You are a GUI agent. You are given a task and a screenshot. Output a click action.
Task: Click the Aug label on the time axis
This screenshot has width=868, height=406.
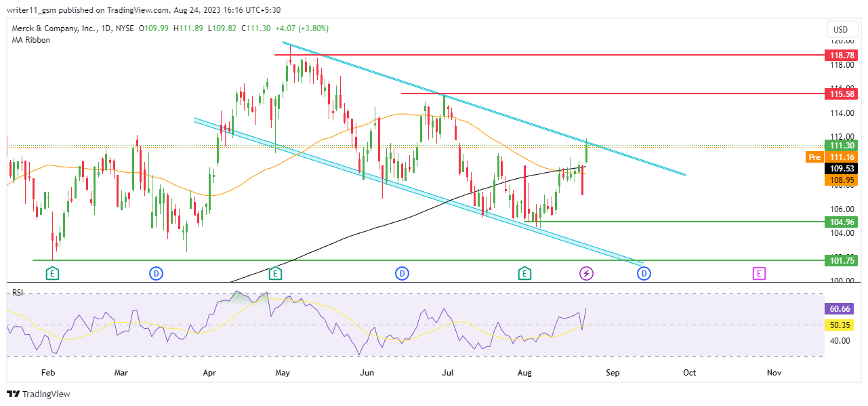[524, 372]
